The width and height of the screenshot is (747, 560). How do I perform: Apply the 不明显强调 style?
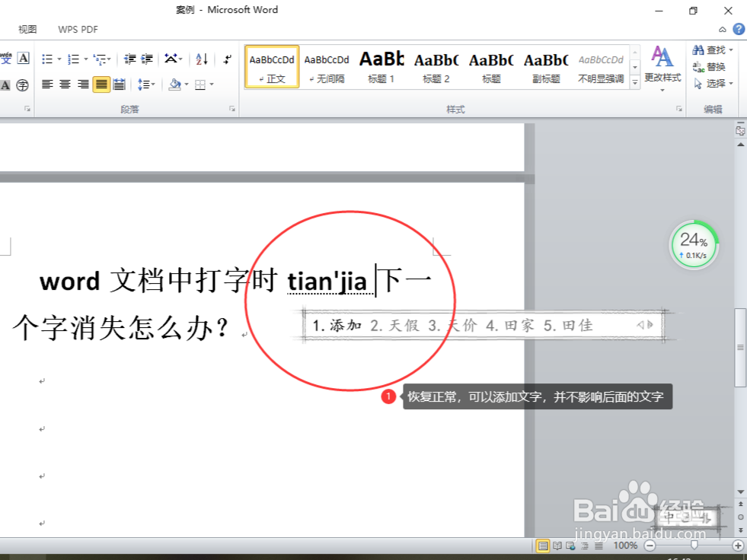[601, 67]
